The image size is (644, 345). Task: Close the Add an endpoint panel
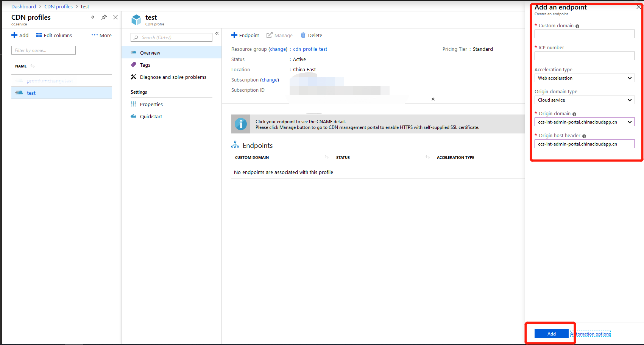pos(639,7)
